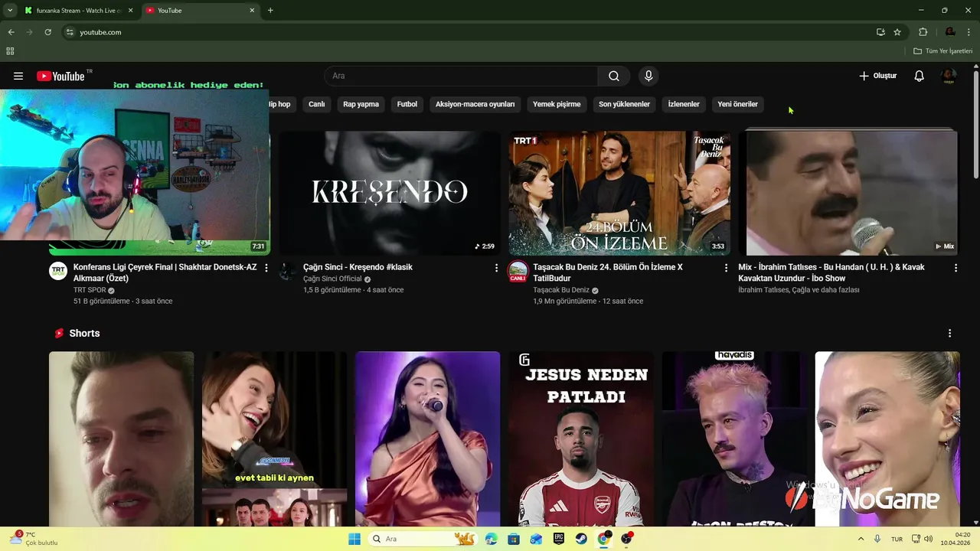Select the Yemek pişirme chip
The width and height of the screenshot is (980, 551).
pyautogui.click(x=557, y=104)
